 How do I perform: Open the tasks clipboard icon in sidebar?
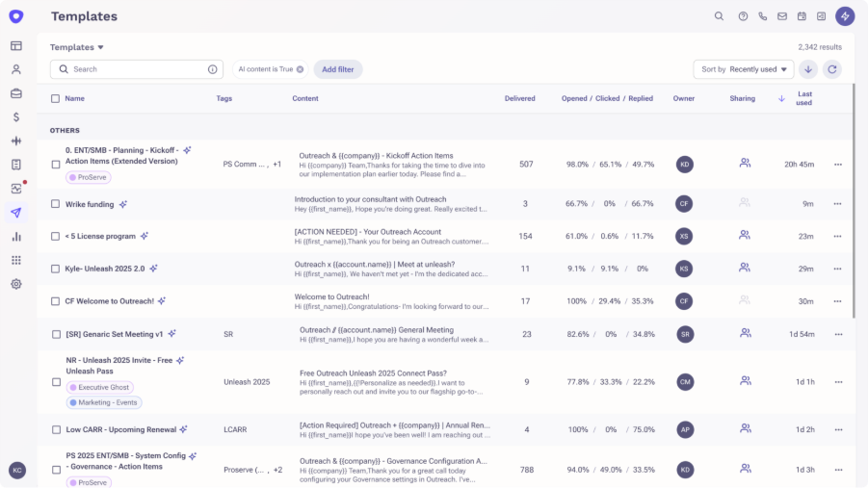pyautogui.click(x=16, y=165)
